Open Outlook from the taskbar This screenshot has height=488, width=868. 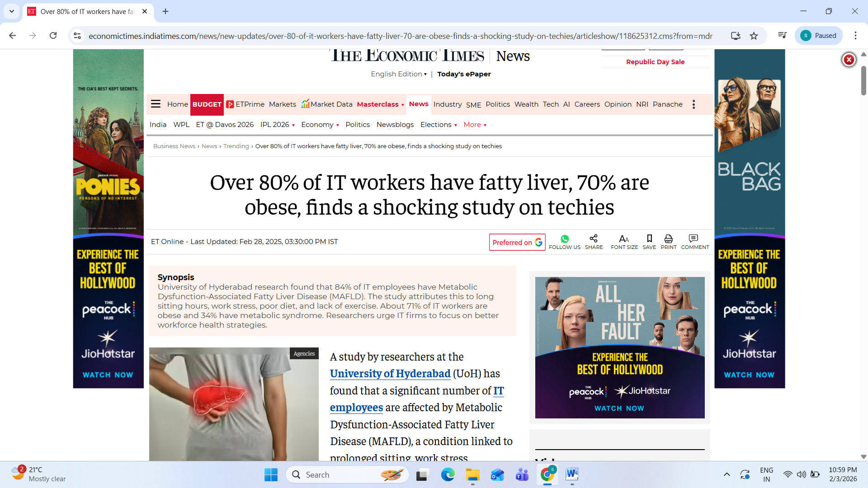click(x=497, y=474)
